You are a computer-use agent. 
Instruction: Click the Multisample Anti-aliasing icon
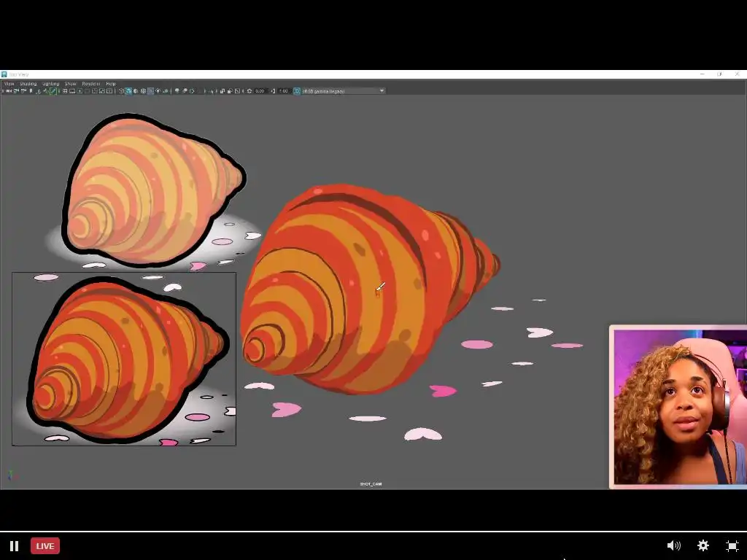[193, 91]
